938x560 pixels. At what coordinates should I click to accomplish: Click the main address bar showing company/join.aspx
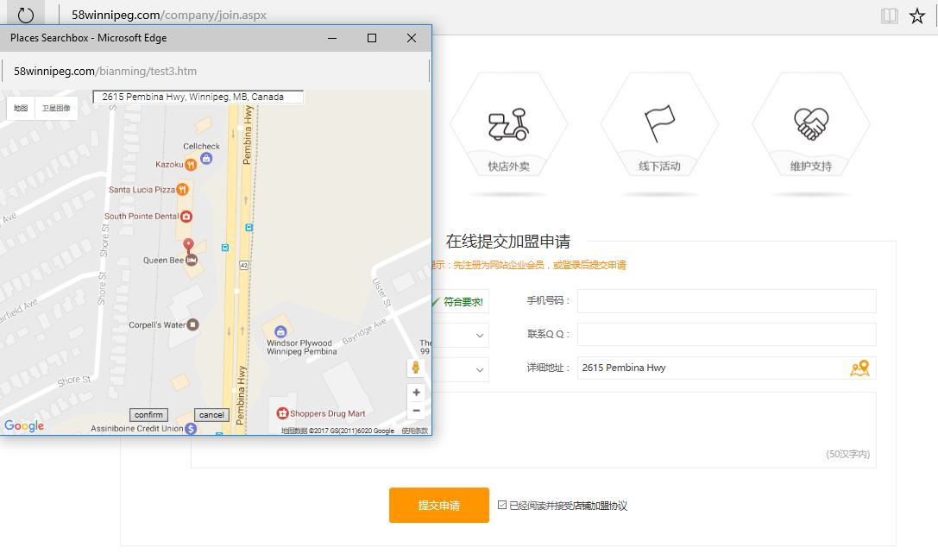169,15
